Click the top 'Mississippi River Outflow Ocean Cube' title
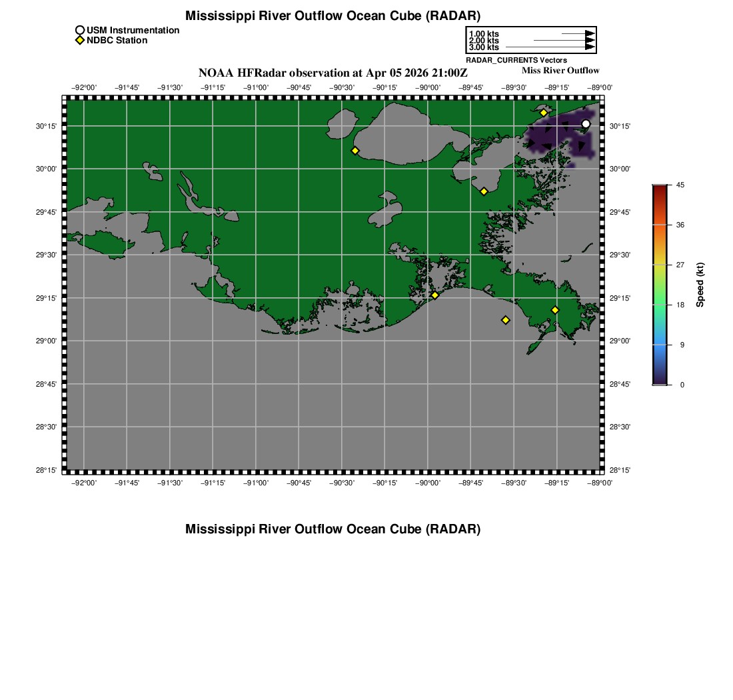This screenshot has width=733, height=700. coord(333,16)
